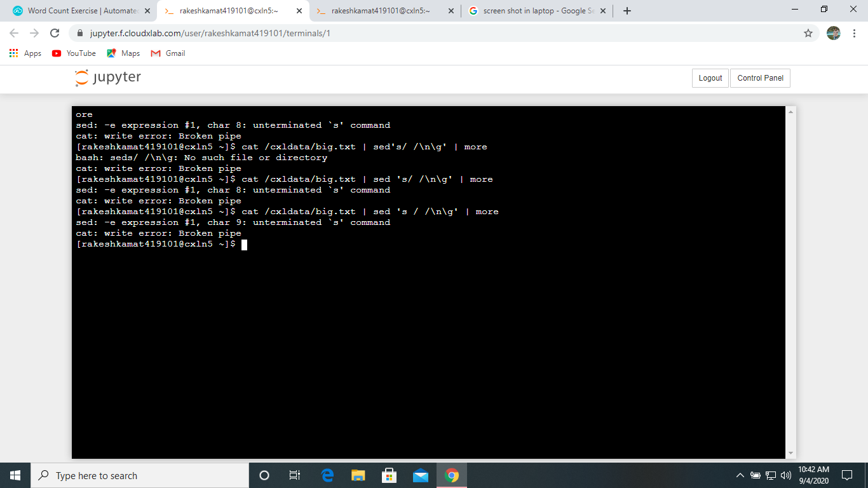Screen dimensions: 868x488
Task: Open the Chrome three-dot menu
Action: (x=855, y=33)
